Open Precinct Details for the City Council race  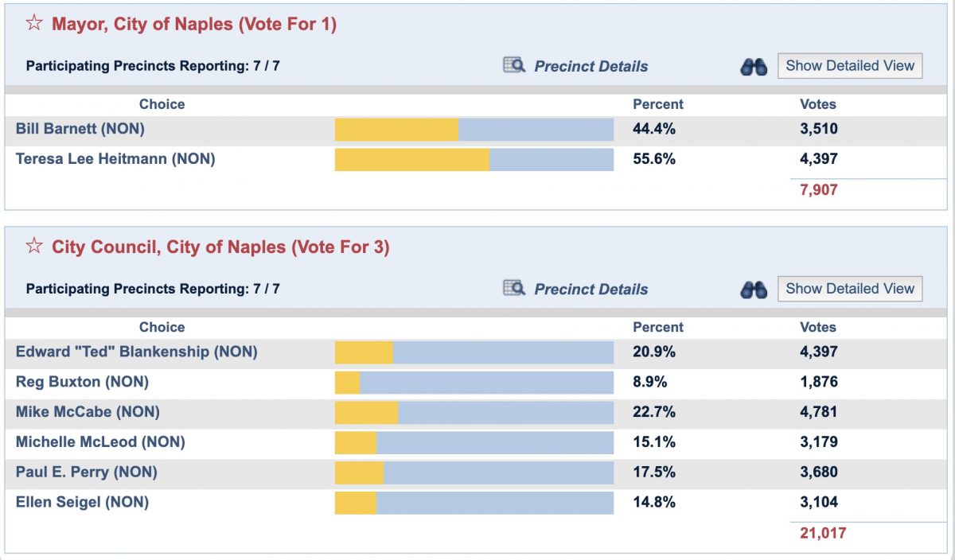[x=590, y=289]
